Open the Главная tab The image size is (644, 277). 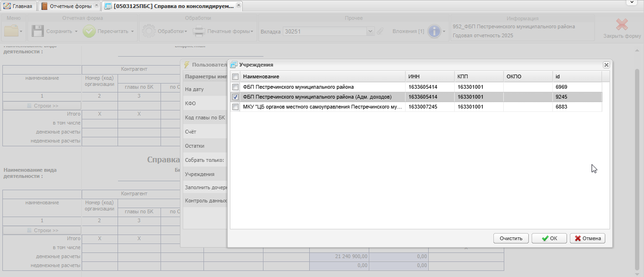[x=18, y=6]
